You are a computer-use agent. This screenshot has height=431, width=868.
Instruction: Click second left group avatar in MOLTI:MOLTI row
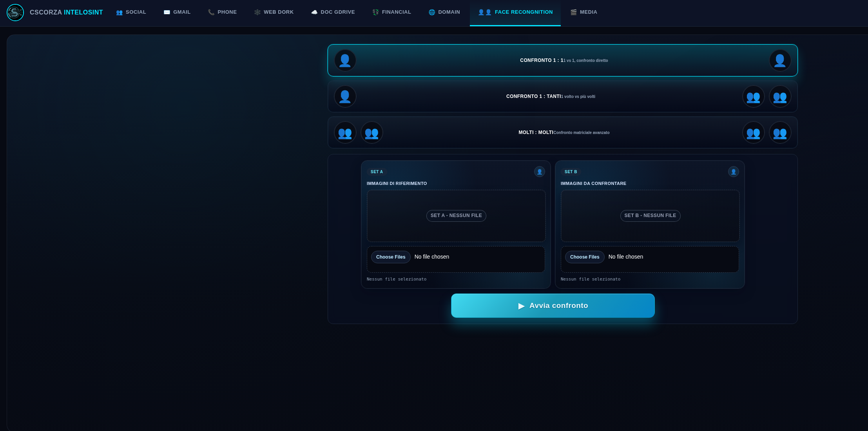(x=371, y=132)
